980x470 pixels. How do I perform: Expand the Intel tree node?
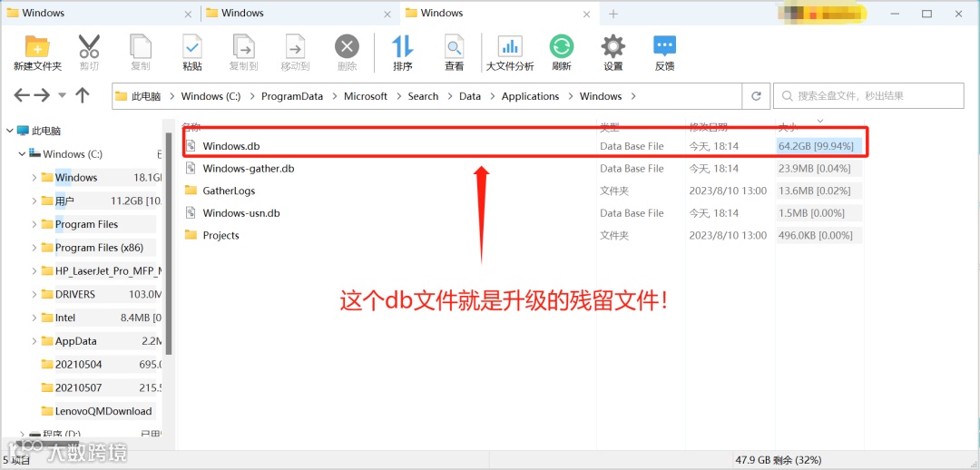click(x=34, y=318)
